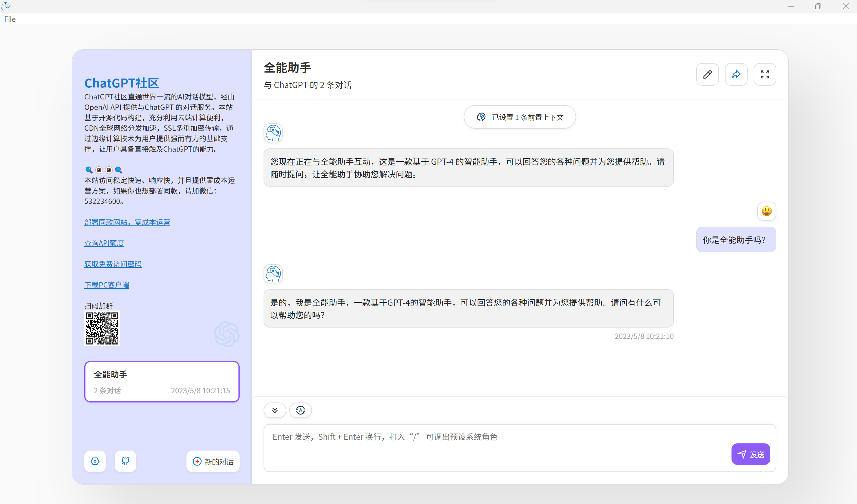Open the File menu
The image size is (857, 504).
pyautogui.click(x=10, y=19)
